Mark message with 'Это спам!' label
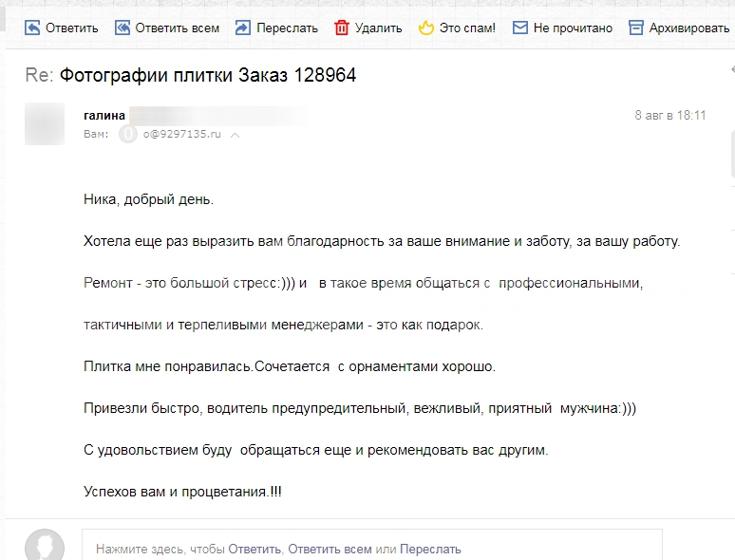 [467, 28]
